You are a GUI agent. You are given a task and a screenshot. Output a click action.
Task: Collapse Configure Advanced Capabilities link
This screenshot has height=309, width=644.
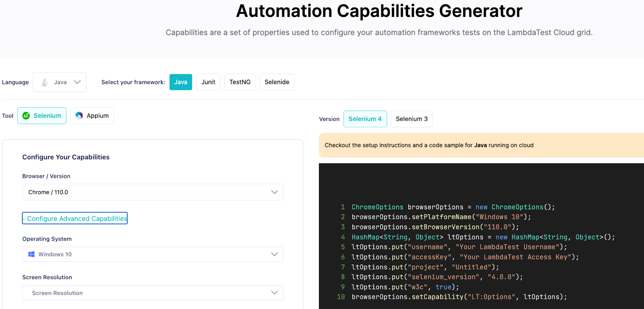(75, 218)
